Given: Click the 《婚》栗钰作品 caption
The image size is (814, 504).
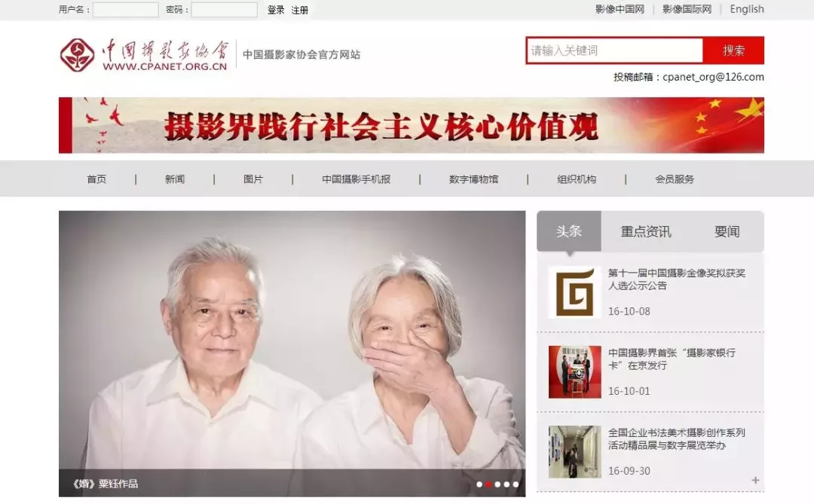Looking at the screenshot, I should point(105,484).
